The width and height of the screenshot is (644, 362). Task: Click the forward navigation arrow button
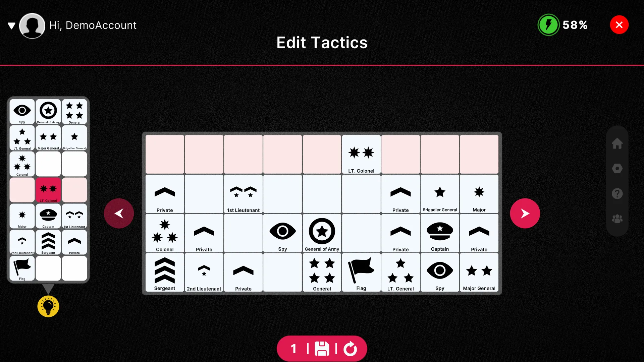tap(525, 214)
